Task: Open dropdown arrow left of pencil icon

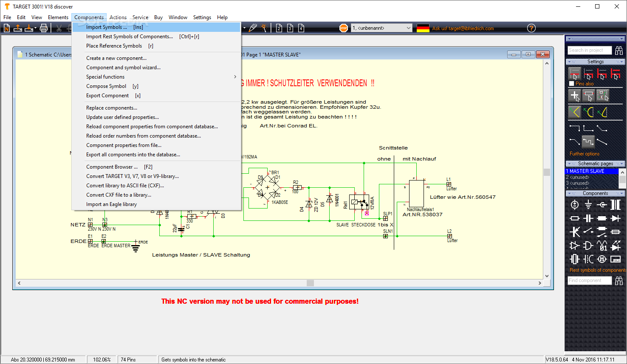Action: pyautogui.click(x=244, y=28)
